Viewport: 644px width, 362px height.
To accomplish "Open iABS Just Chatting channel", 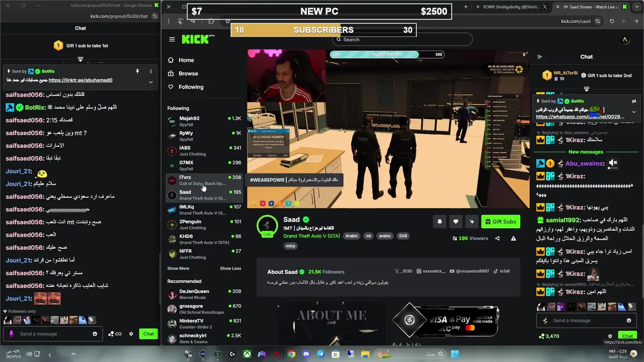I will pyautogui.click(x=204, y=151).
